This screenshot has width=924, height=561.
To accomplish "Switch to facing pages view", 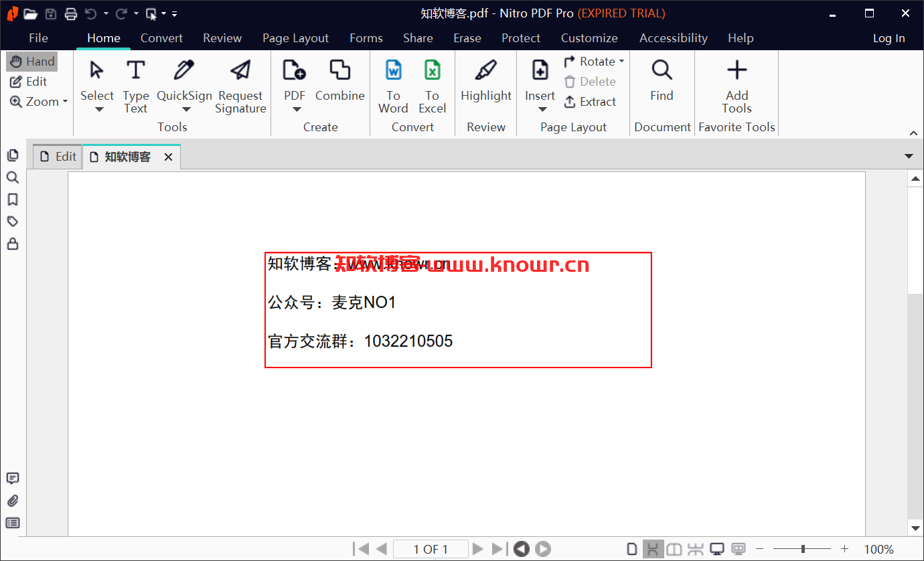I will point(674,550).
